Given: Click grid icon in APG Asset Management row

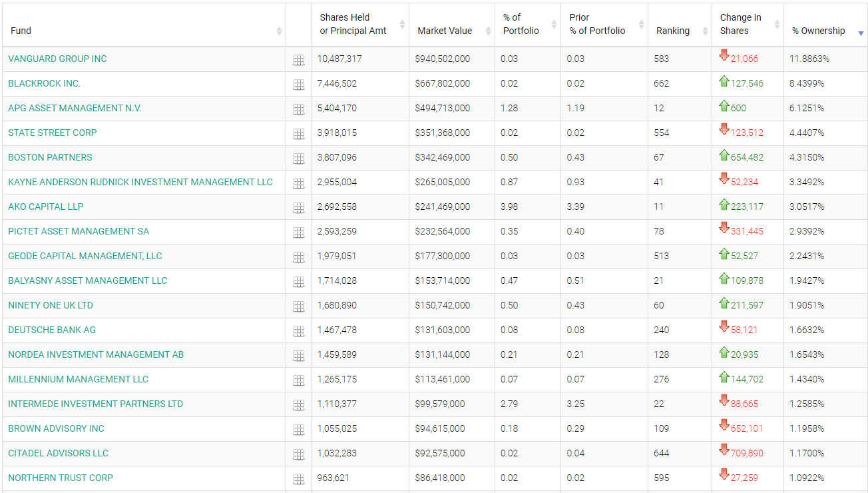Looking at the screenshot, I should [x=299, y=110].
